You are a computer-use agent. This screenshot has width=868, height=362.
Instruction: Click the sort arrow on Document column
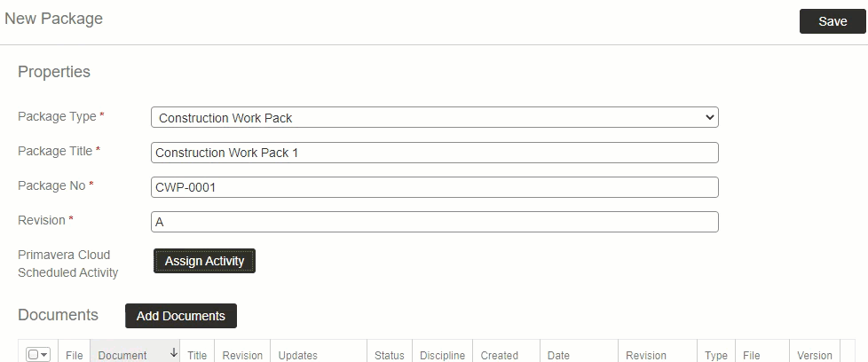pyautogui.click(x=173, y=353)
